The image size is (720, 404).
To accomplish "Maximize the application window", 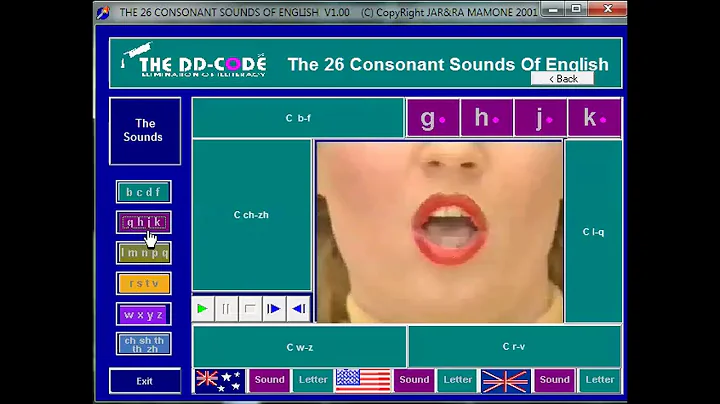I will (x=576, y=9).
